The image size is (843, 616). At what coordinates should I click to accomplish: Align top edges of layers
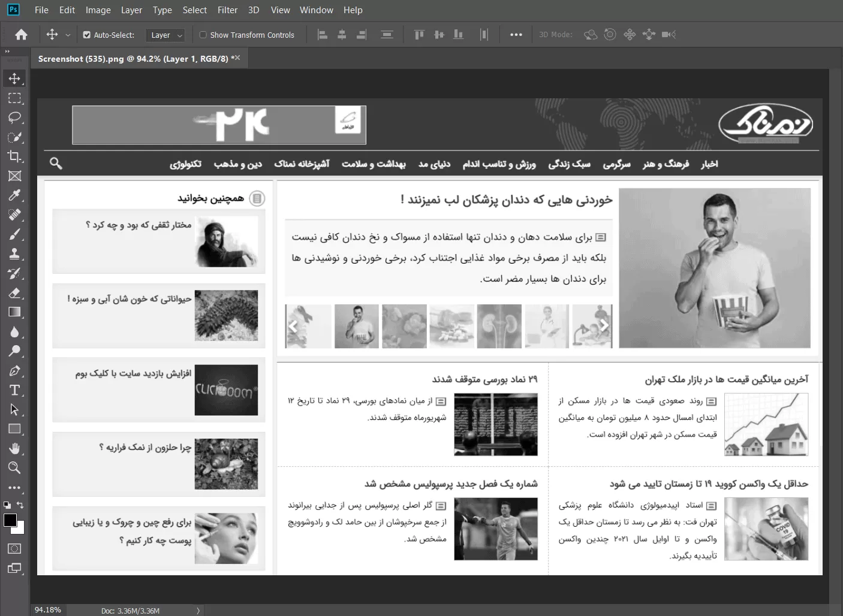pos(419,35)
